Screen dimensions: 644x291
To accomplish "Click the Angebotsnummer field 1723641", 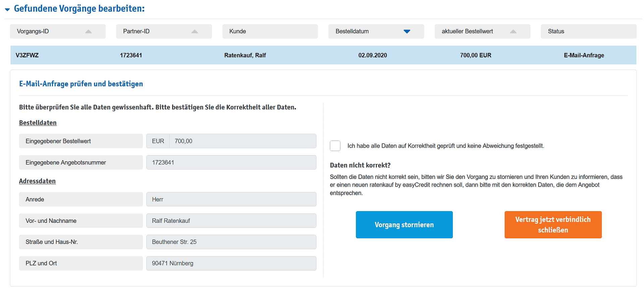I will click(231, 162).
